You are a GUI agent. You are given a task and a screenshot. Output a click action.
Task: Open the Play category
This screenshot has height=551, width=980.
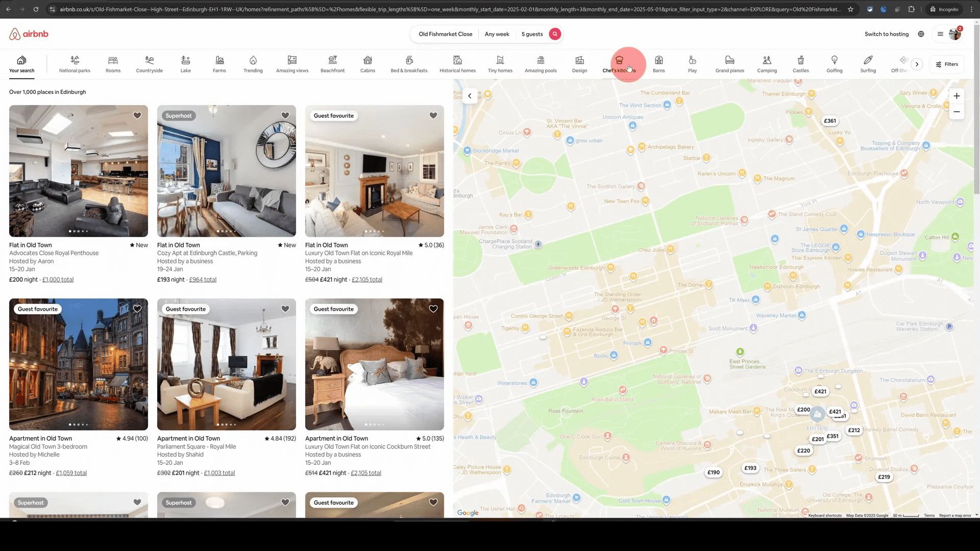click(x=692, y=64)
